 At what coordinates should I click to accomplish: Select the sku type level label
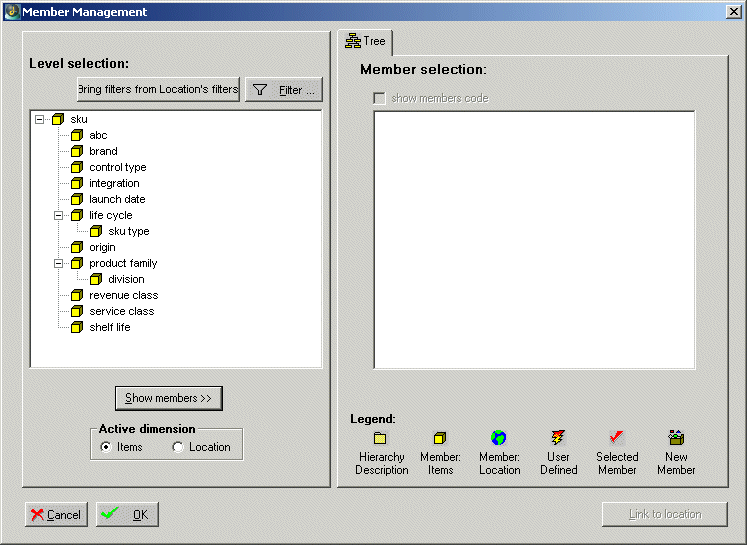click(129, 232)
